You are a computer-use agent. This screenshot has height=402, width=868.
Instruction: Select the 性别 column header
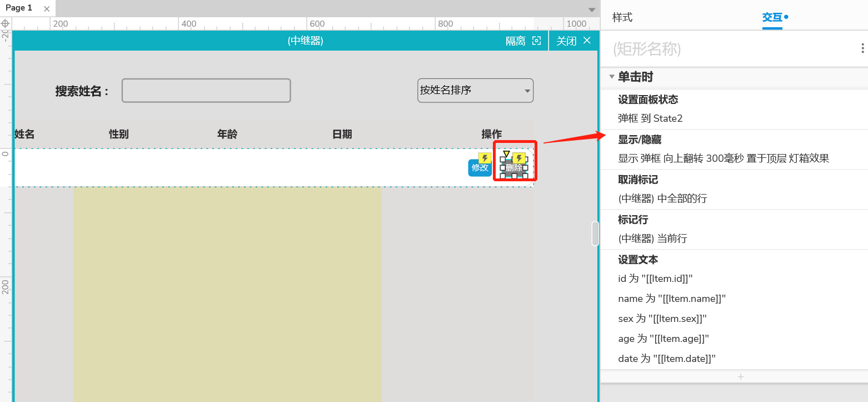[x=119, y=134]
